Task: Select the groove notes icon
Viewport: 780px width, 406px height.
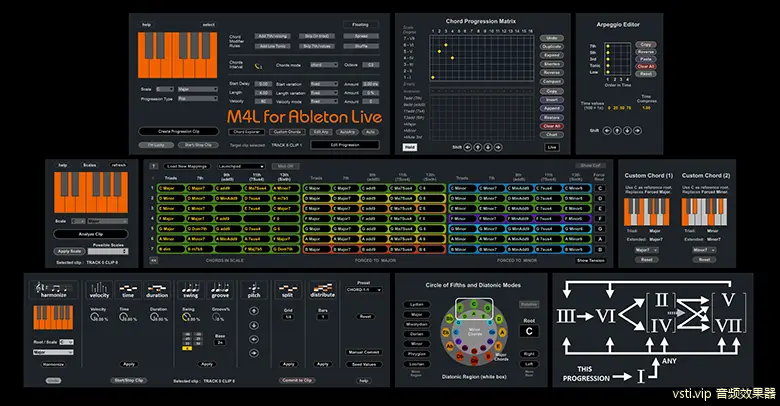Action: pyautogui.click(x=220, y=290)
